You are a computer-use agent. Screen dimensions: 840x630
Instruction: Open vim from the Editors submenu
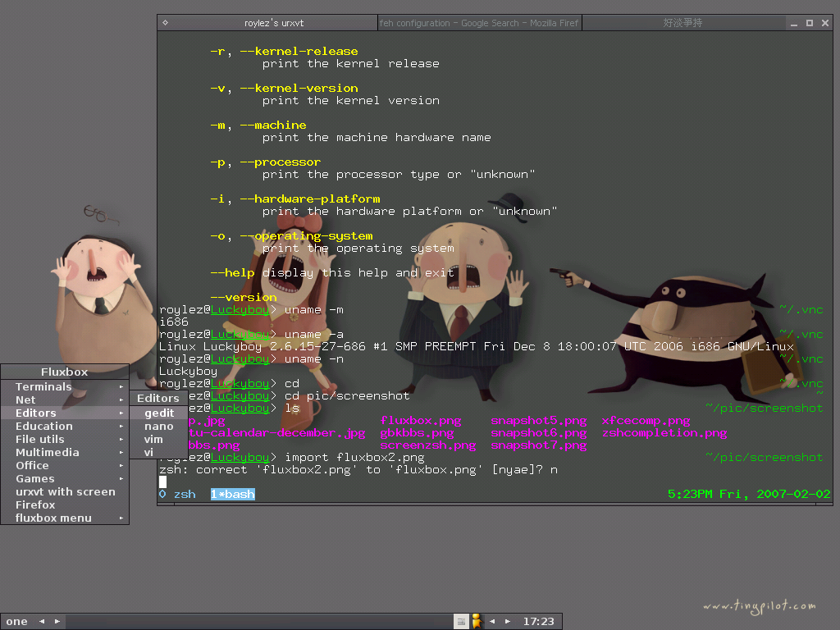(x=158, y=440)
